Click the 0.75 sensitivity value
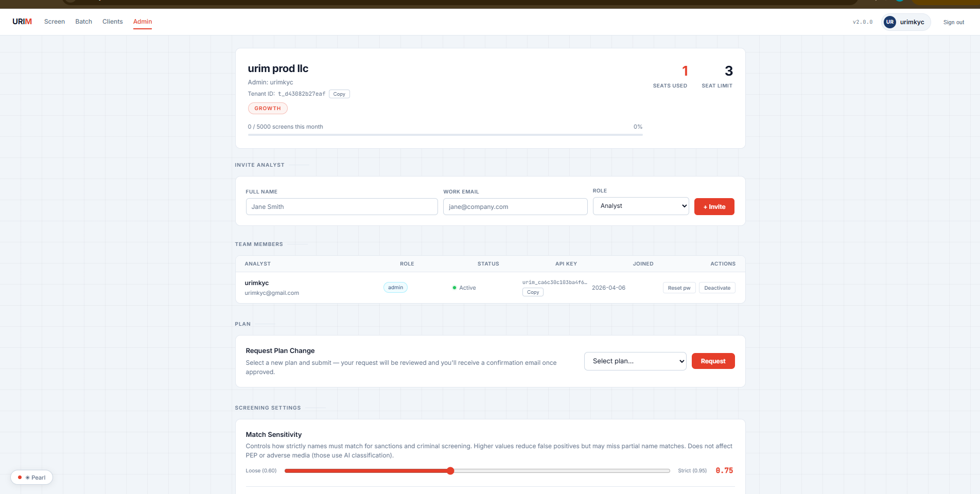 [725, 471]
